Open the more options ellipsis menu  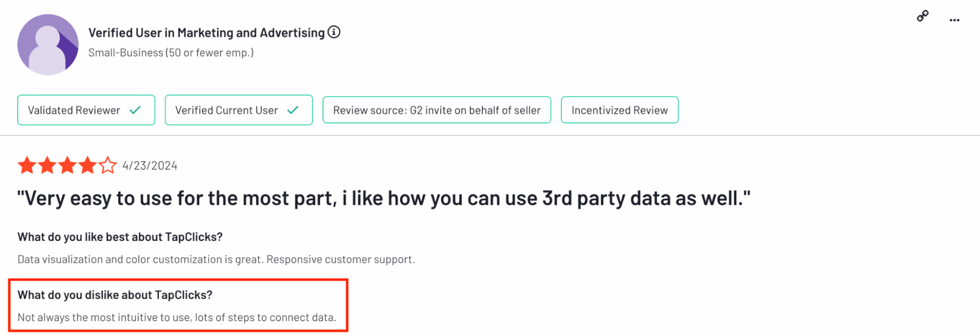coord(955,20)
